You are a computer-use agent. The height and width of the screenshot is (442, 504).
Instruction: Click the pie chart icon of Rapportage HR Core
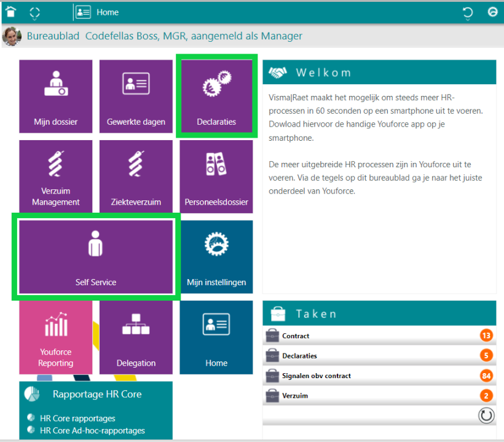pyautogui.click(x=32, y=394)
